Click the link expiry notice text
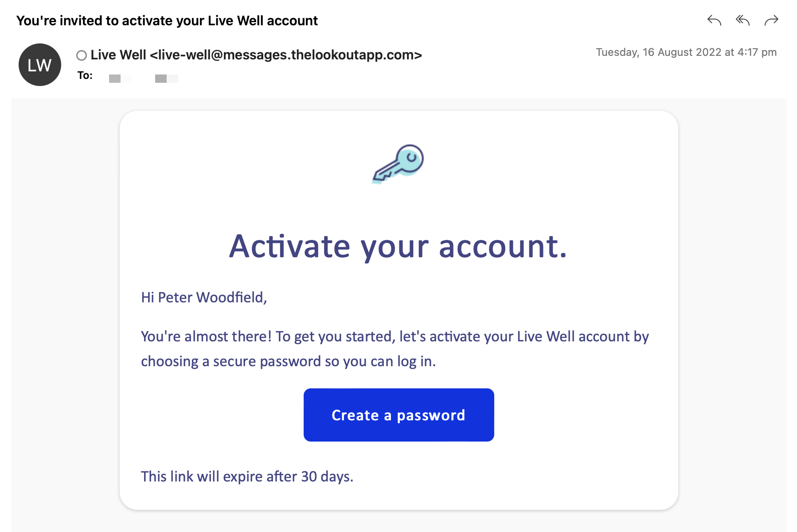The width and height of the screenshot is (797, 532). pos(247,477)
